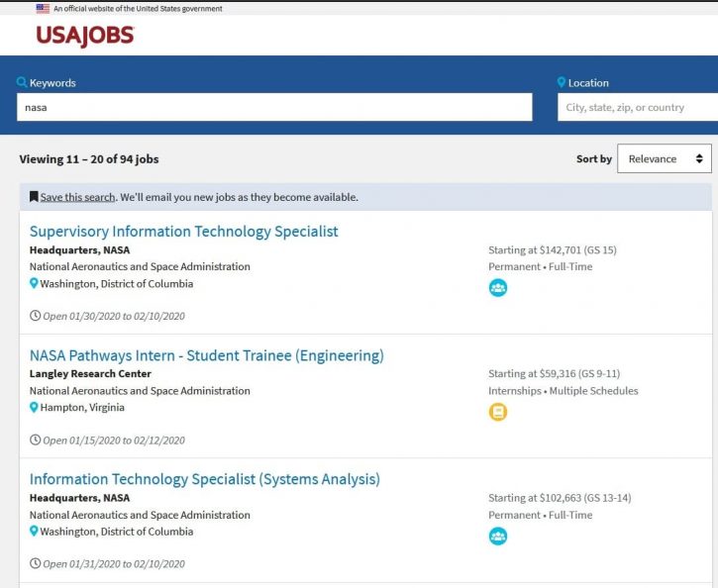This screenshot has width=718, height=588.
Task: Click the map pin next to Hampton, Virginia
Action: [34, 407]
